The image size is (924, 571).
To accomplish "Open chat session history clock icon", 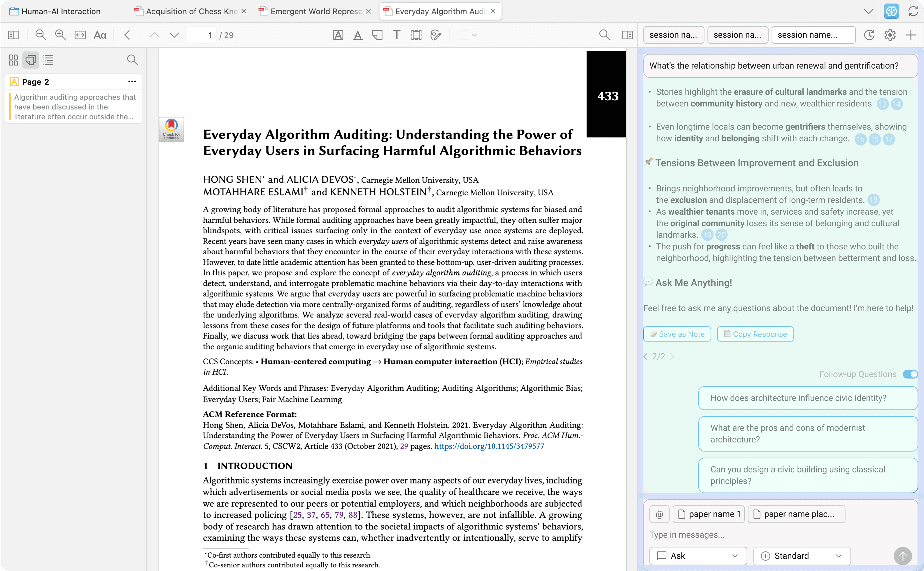I will click(869, 35).
